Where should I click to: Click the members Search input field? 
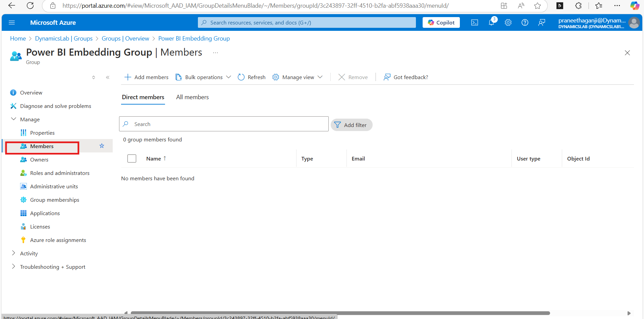[x=228, y=124]
